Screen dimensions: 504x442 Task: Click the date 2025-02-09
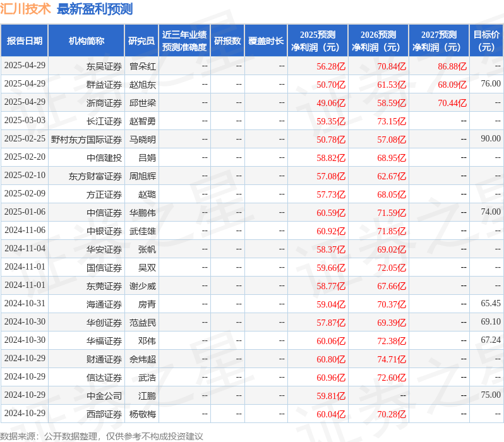pos(25,193)
